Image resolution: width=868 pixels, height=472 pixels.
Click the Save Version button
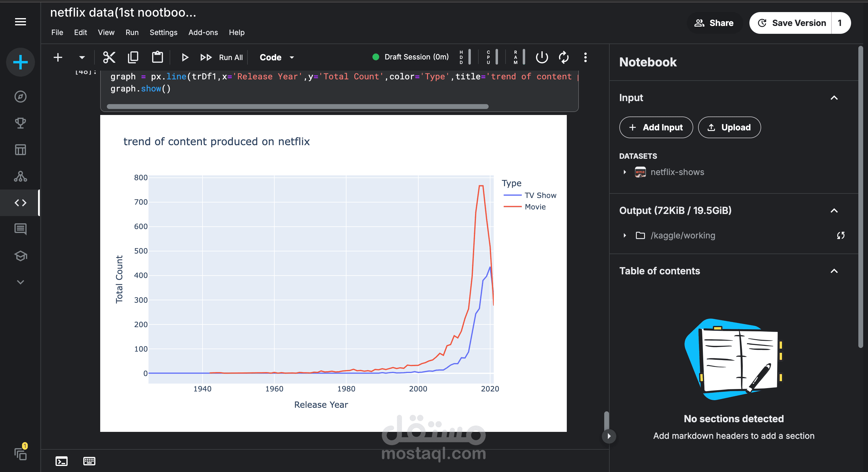pos(790,23)
